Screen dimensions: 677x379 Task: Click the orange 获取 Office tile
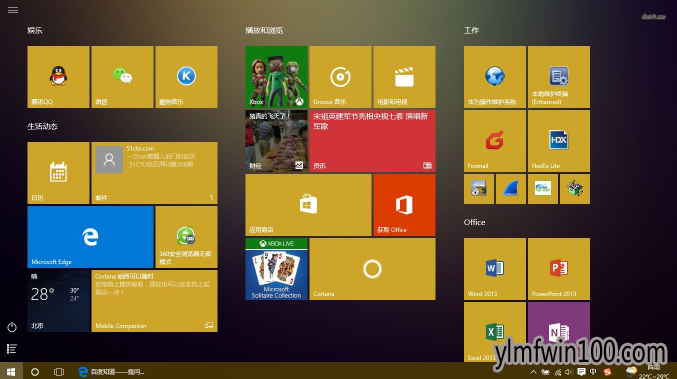tap(404, 205)
